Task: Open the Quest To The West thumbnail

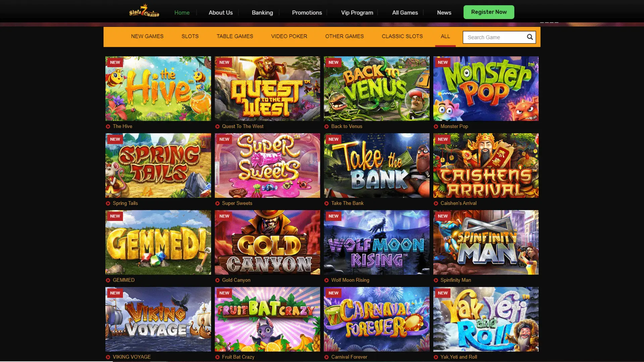Action: tap(267, 88)
